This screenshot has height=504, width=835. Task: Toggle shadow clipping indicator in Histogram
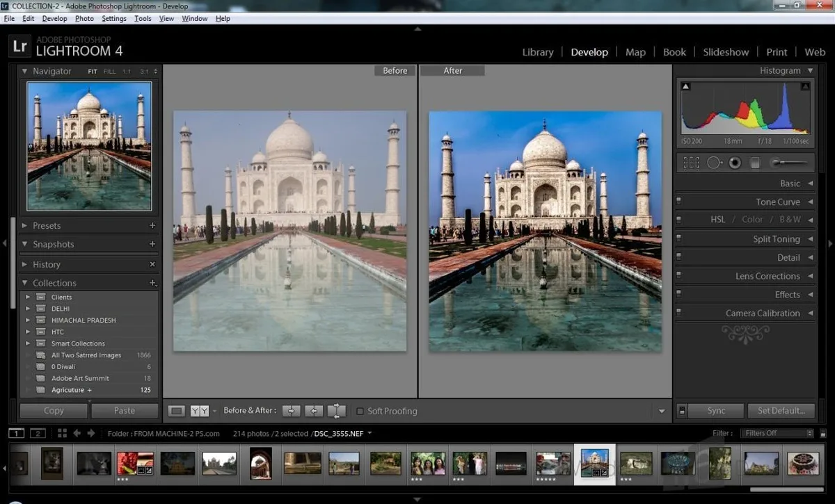click(685, 86)
